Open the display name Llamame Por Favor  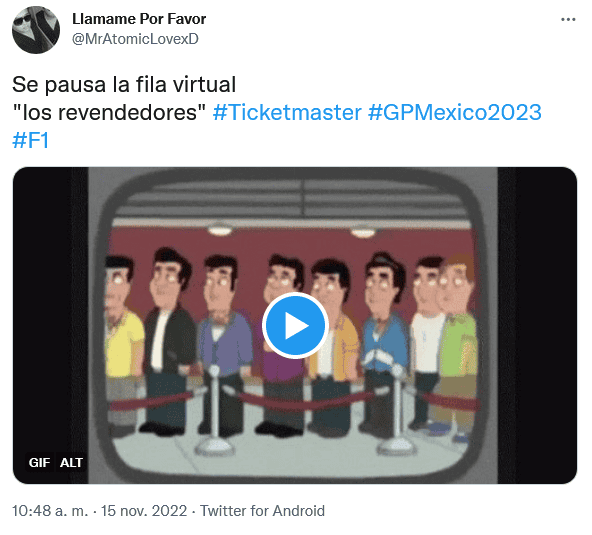pyautogui.click(x=139, y=19)
